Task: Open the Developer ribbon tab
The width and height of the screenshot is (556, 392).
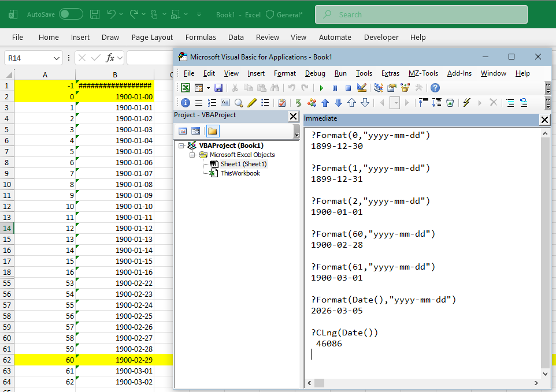Action: tap(381, 37)
